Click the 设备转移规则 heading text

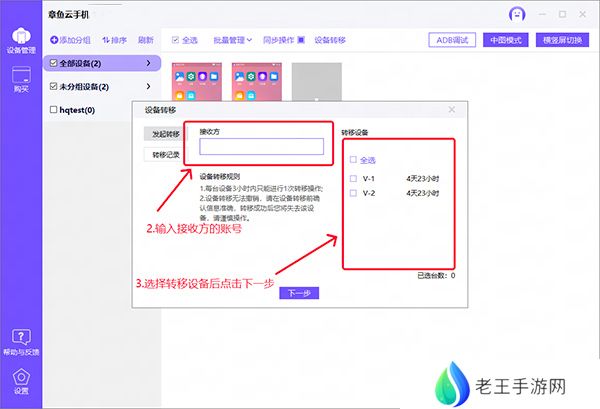[220, 177]
